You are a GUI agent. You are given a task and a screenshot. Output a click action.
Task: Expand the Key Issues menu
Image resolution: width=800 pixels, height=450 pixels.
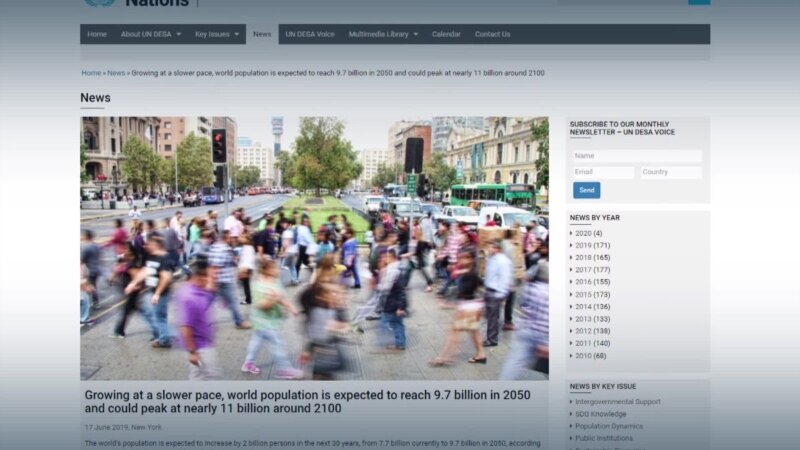[x=217, y=34]
